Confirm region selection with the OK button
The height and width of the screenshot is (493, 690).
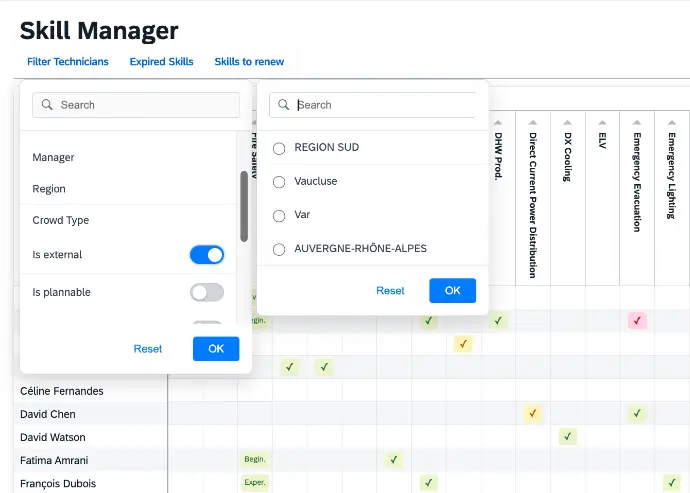[x=452, y=291]
